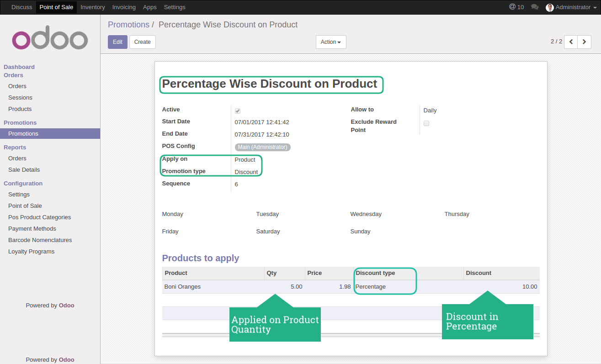Open Sessions in the sidebar
Image resolution: width=601 pixels, height=364 pixels.
pos(20,98)
